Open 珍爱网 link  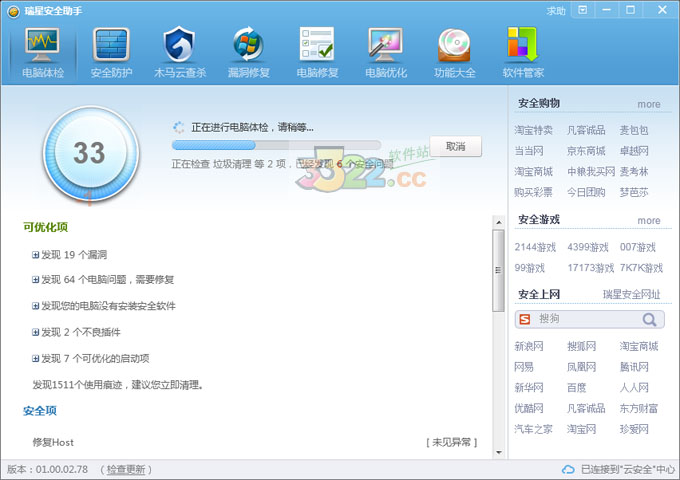tap(634, 429)
